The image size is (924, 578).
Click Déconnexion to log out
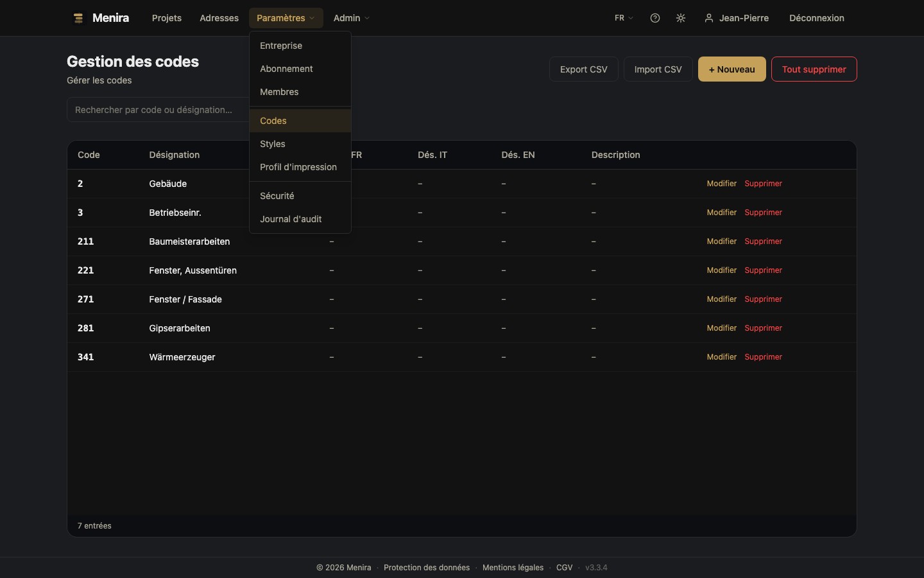pos(816,18)
